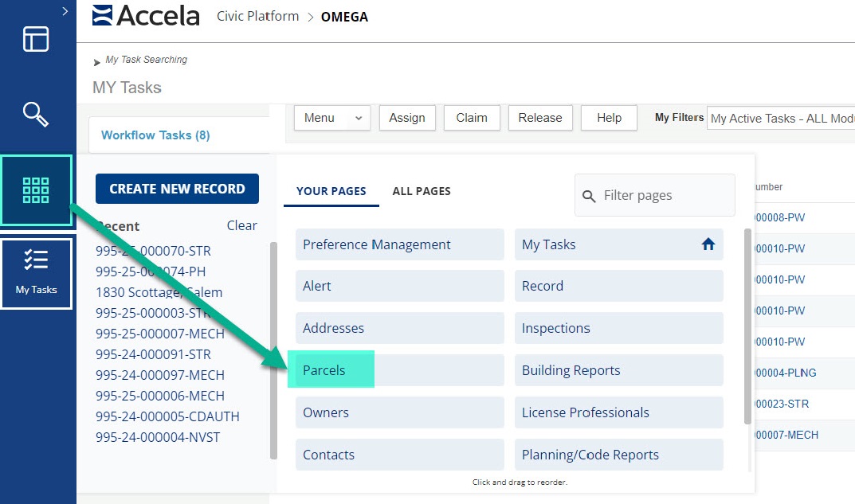Screen dimensions: 855x504
Task: Click CREATE NEW RECORD button
Action: click(x=177, y=189)
